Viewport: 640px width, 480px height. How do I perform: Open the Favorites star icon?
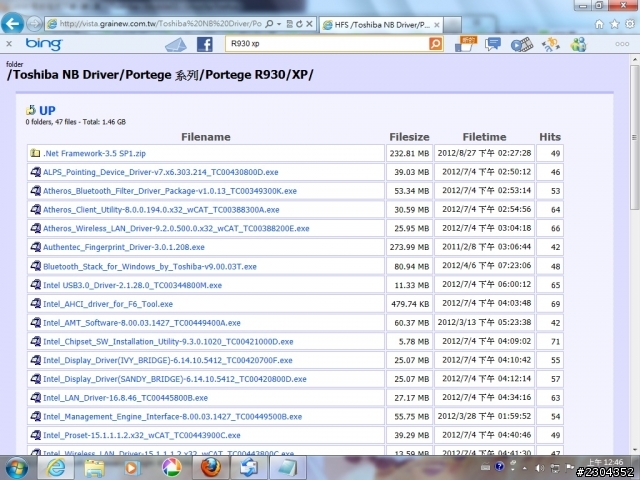pos(614,24)
